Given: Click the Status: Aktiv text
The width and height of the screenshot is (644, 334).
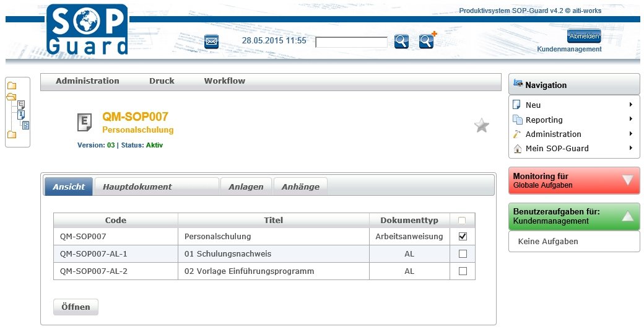Looking at the screenshot, I should 142,145.
